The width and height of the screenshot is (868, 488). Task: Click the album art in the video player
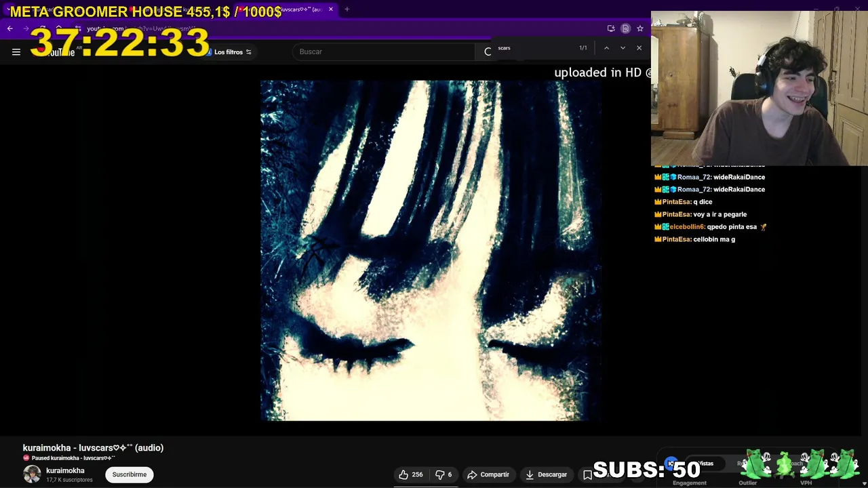coord(431,251)
